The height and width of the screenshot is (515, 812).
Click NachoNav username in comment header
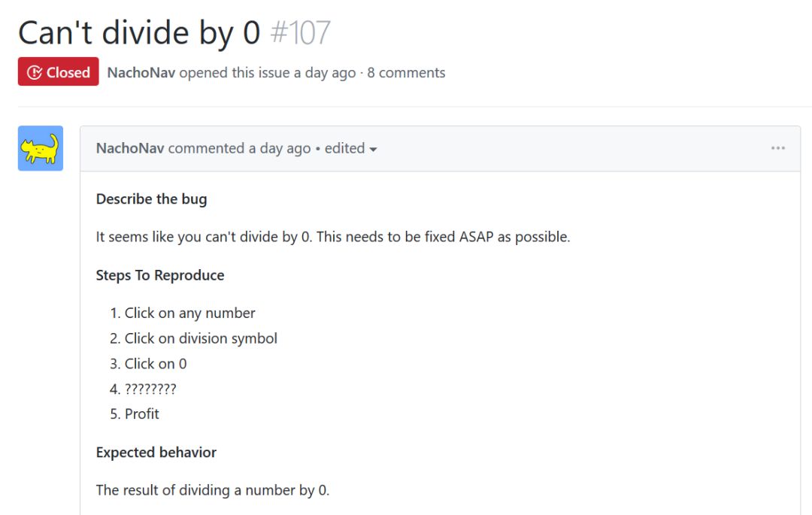point(130,148)
